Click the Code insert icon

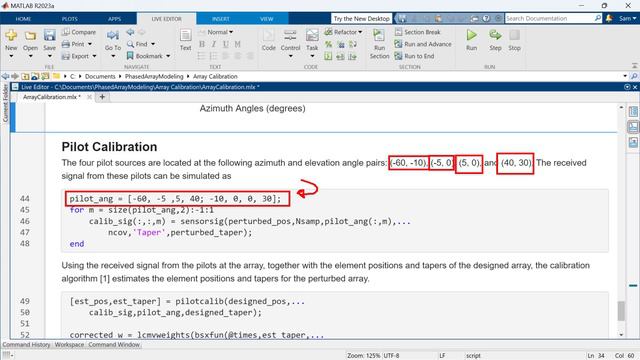269,36
